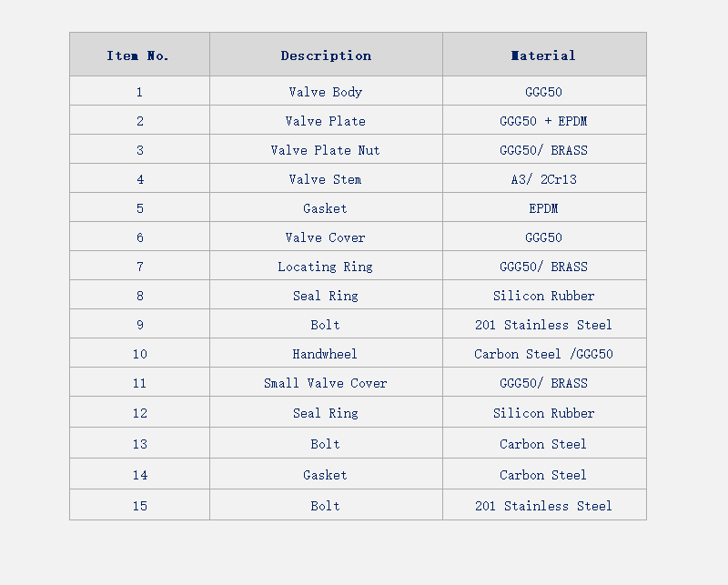This screenshot has height=585, width=728.
Task: Click the GGG50 + EPDM material cell
Action: [x=544, y=120]
